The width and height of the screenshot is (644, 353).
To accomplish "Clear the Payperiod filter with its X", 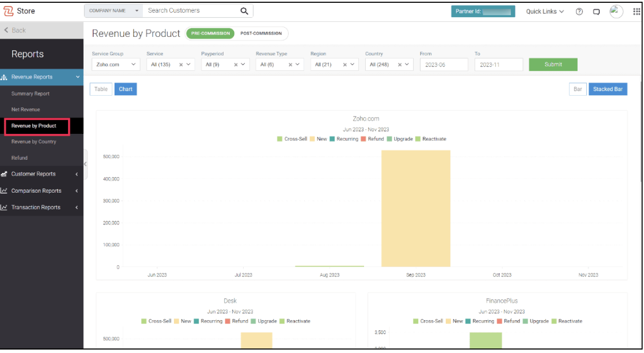I will pyautogui.click(x=236, y=65).
